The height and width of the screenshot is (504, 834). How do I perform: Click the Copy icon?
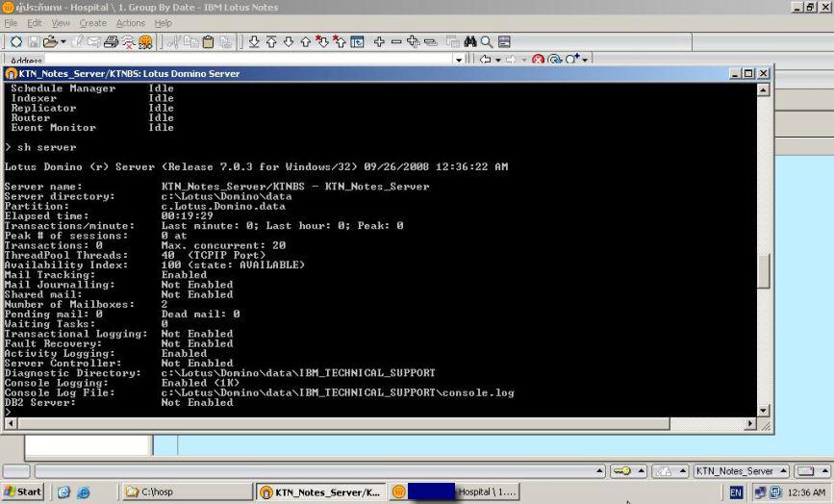pyautogui.click(x=190, y=41)
